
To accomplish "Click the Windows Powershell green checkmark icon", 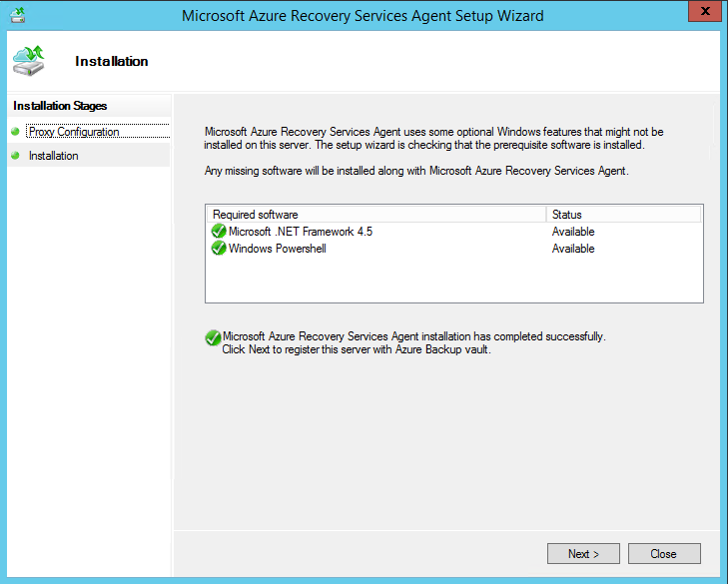I will point(219,249).
